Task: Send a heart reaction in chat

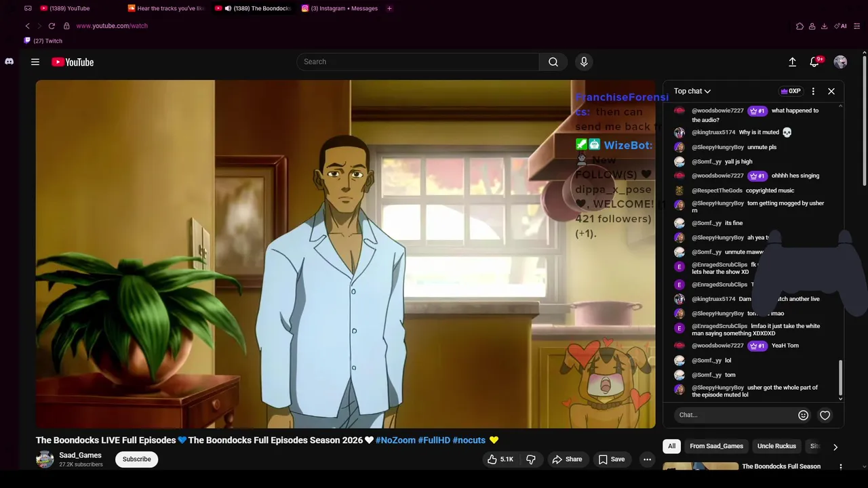Action: [x=825, y=415]
